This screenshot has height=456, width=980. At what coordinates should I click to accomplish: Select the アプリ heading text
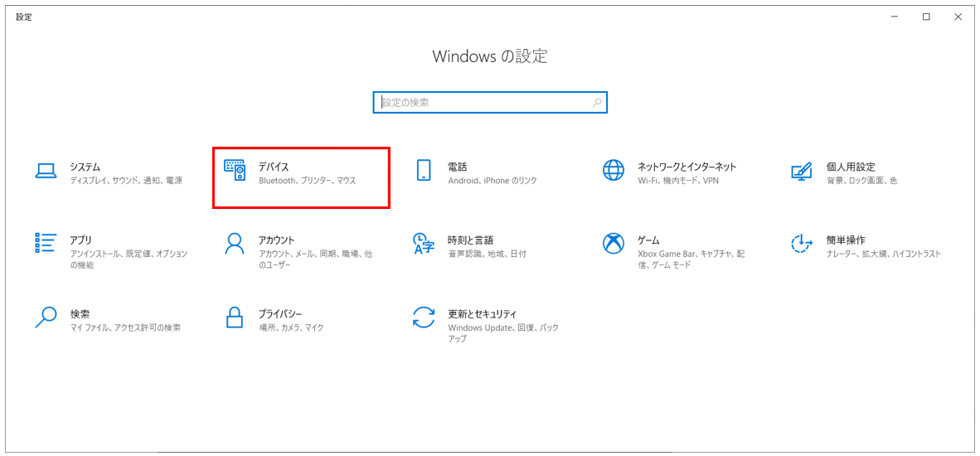(x=80, y=240)
